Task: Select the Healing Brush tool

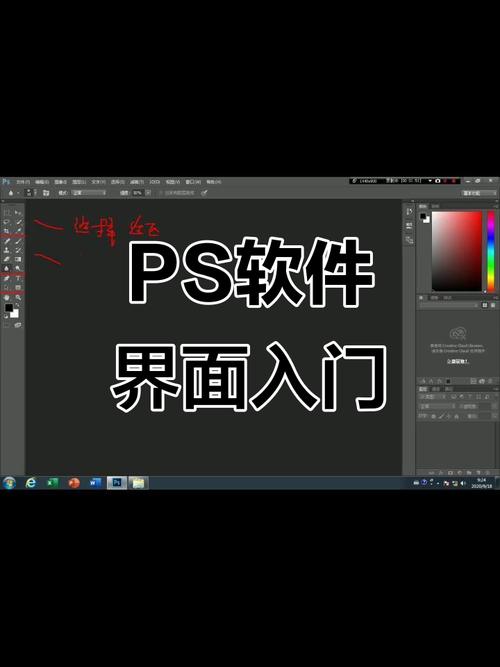Action: (7, 241)
